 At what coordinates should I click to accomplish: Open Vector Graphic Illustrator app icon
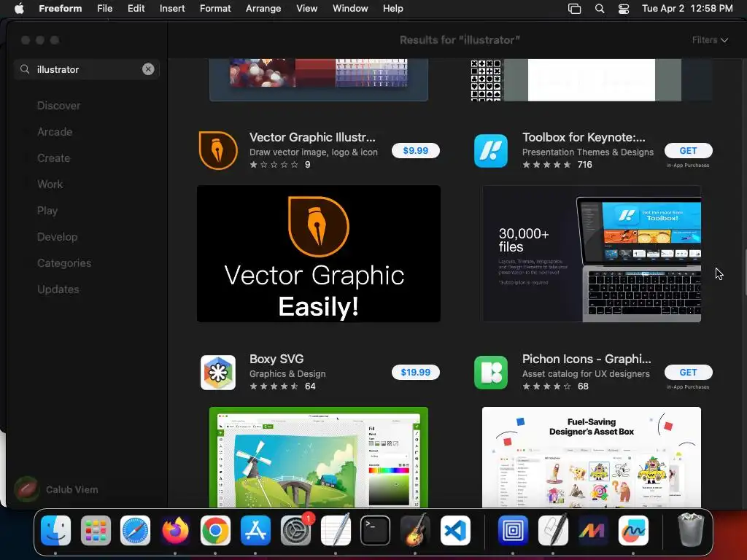(x=217, y=150)
